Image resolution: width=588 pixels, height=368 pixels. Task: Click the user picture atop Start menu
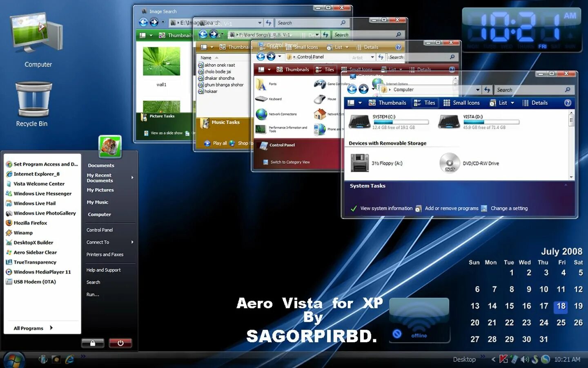point(110,146)
